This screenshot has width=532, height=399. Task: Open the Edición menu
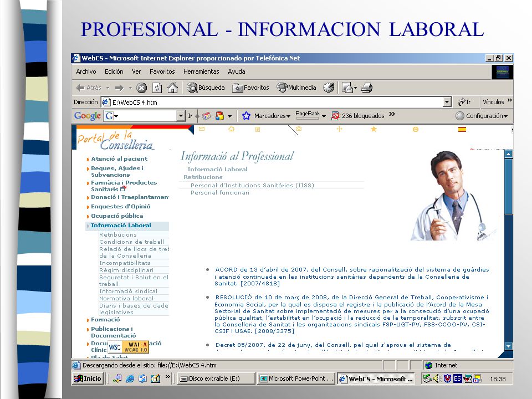[x=114, y=71]
